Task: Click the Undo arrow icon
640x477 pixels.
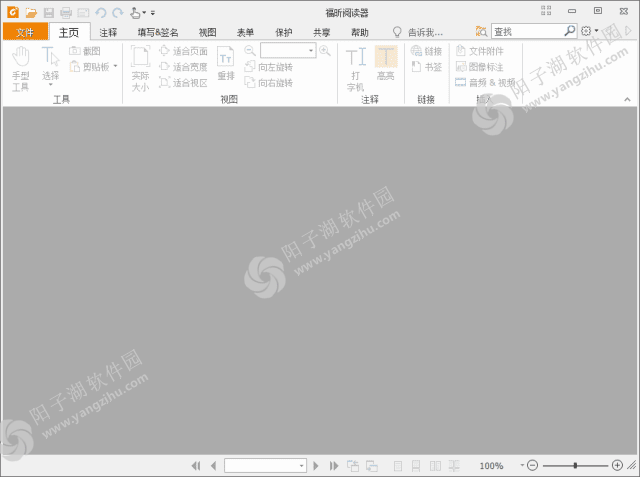Action: [x=100, y=13]
